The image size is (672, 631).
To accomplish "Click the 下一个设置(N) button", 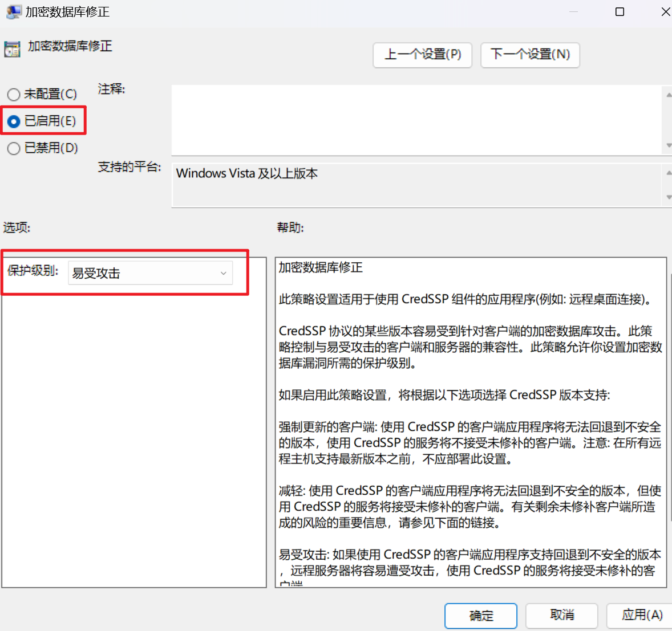I will (530, 55).
